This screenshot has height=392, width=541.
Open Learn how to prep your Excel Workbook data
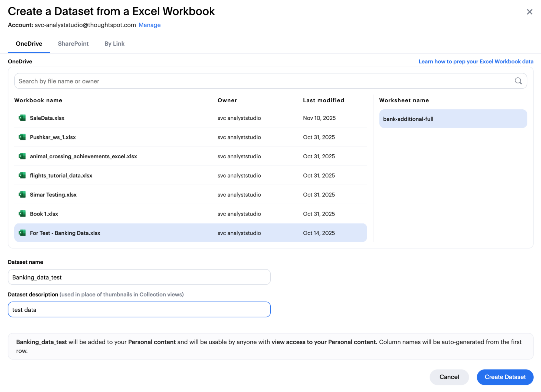tap(476, 61)
